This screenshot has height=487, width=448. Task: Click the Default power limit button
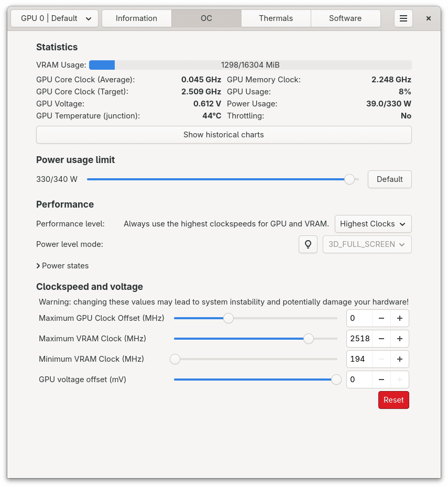pyautogui.click(x=390, y=179)
